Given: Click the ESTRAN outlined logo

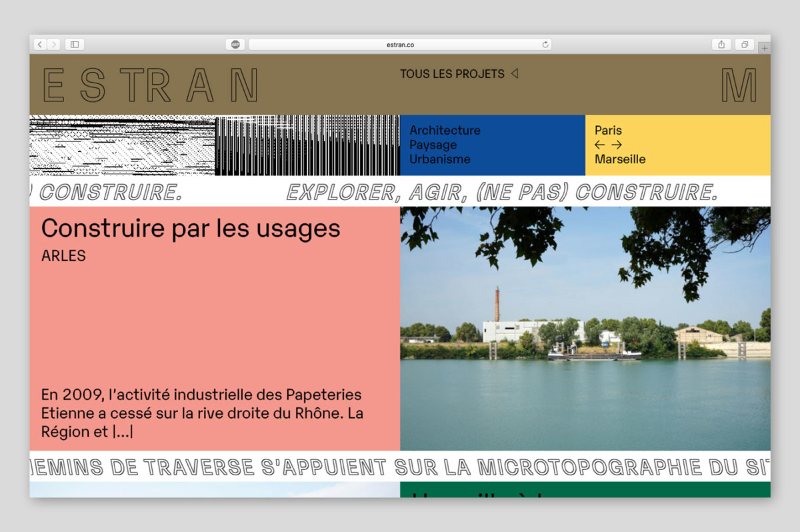Looking at the screenshot, I should point(150,85).
